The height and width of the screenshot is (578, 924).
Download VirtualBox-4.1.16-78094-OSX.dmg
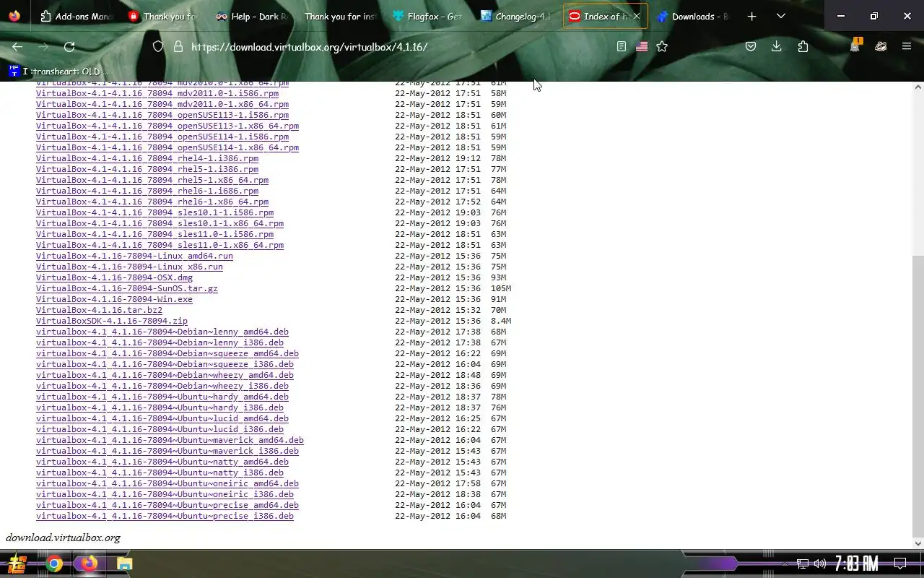point(114,277)
